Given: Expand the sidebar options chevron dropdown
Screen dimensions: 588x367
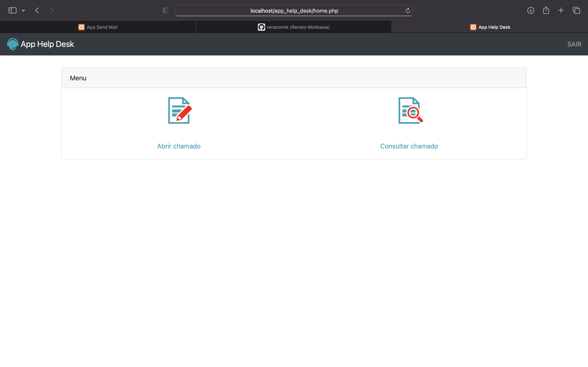Looking at the screenshot, I should [23, 10].
